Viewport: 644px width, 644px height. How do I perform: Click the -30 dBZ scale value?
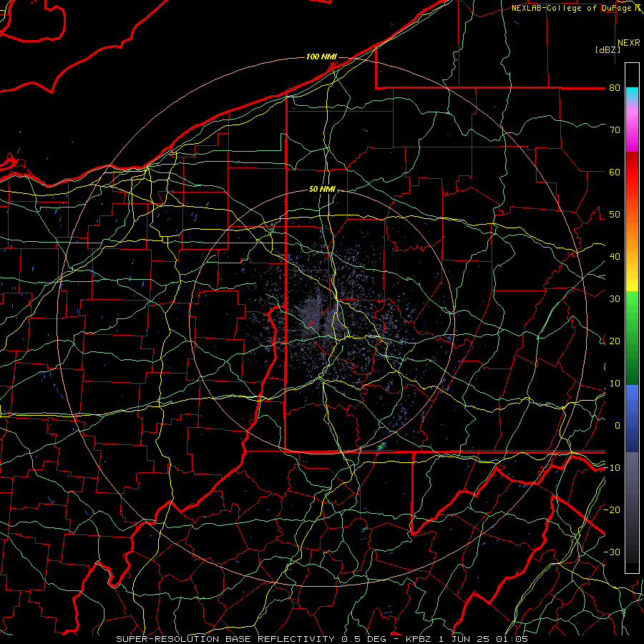point(612,552)
